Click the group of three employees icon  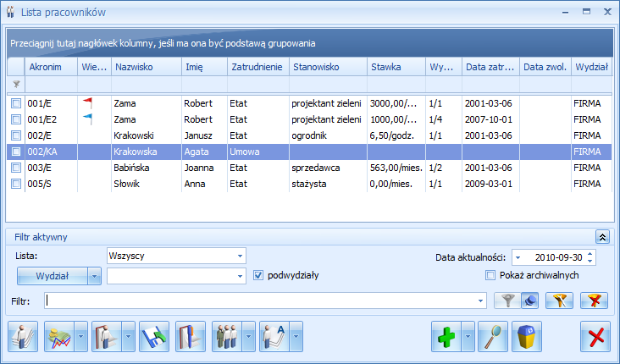tap(227, 337)
